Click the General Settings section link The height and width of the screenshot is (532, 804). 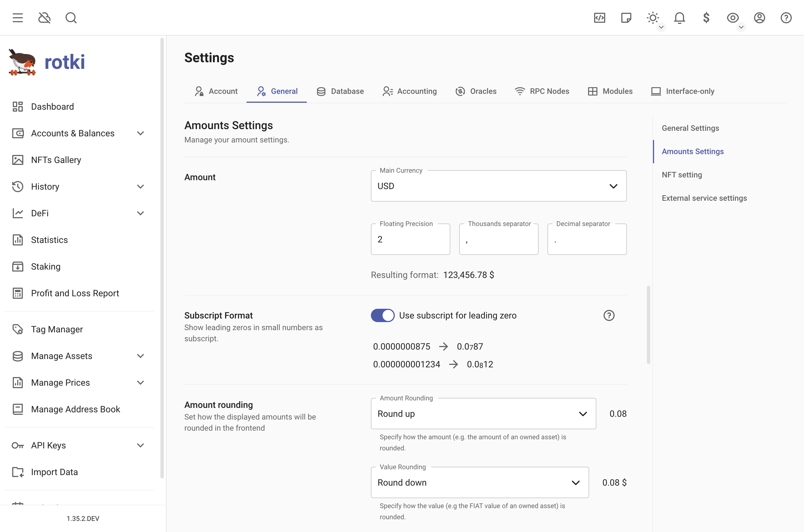tap(690, 128)
